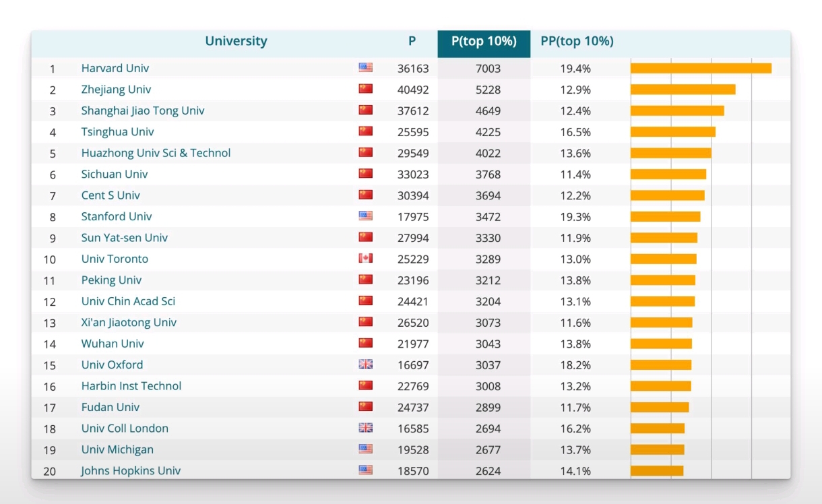Click the US flag beside Harvard Univ
This screenshot has width=822, height=504.
[x=365, y=67]
